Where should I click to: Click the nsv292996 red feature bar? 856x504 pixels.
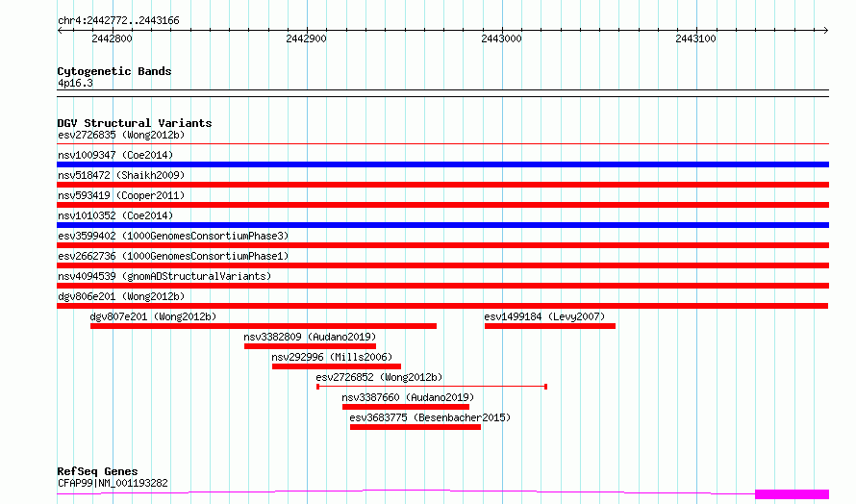click(x=337, y=366)
